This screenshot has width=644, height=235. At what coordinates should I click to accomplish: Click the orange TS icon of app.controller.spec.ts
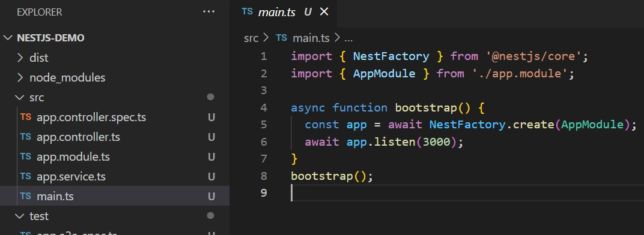point(25,117)
